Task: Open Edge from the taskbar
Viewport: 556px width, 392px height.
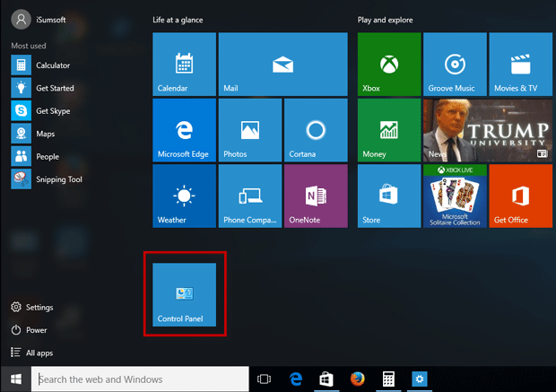Action: point(296,379)
